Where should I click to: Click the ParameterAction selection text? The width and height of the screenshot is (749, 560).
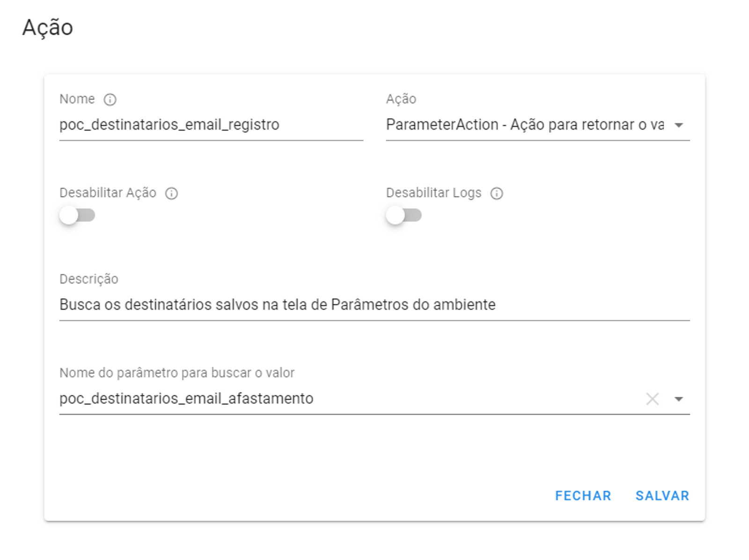pyautogui.click(x=524, y=125)
